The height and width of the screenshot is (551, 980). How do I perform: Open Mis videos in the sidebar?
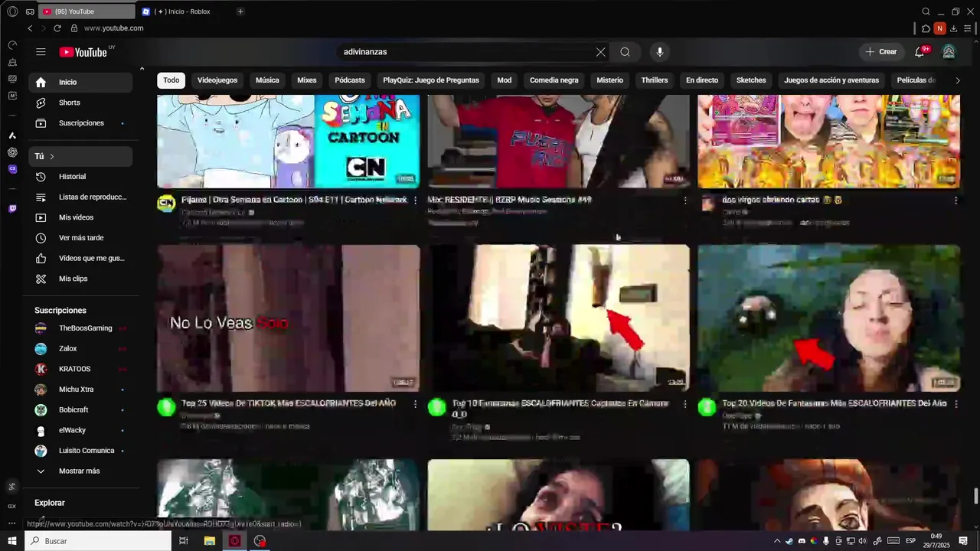[x=80, y=217]
